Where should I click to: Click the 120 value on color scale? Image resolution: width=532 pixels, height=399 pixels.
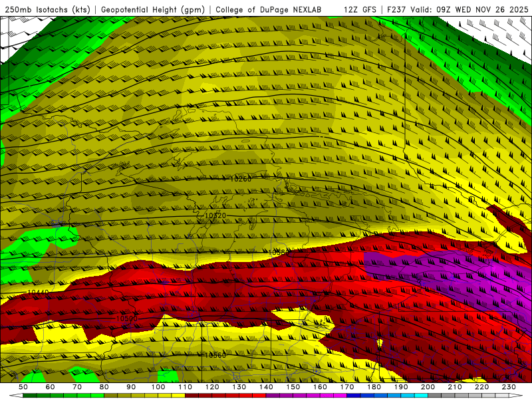[x=212, y=387]
